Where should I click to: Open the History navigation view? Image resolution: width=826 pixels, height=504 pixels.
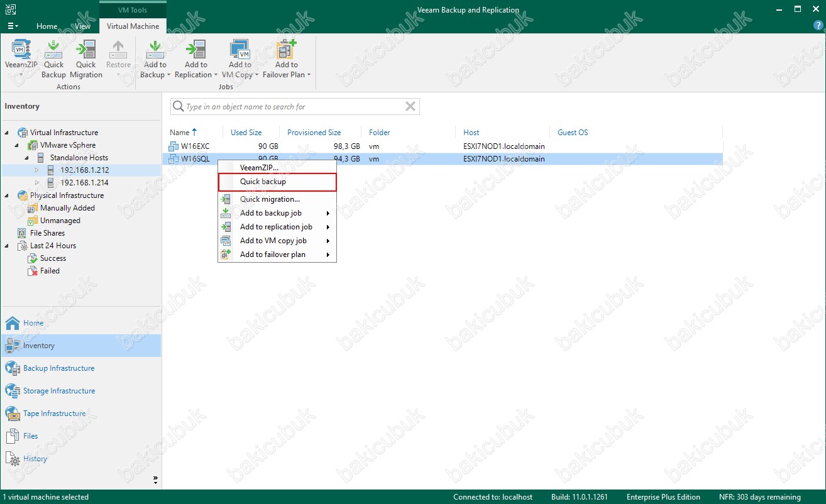pyautogui.click(x=80, y=459)
